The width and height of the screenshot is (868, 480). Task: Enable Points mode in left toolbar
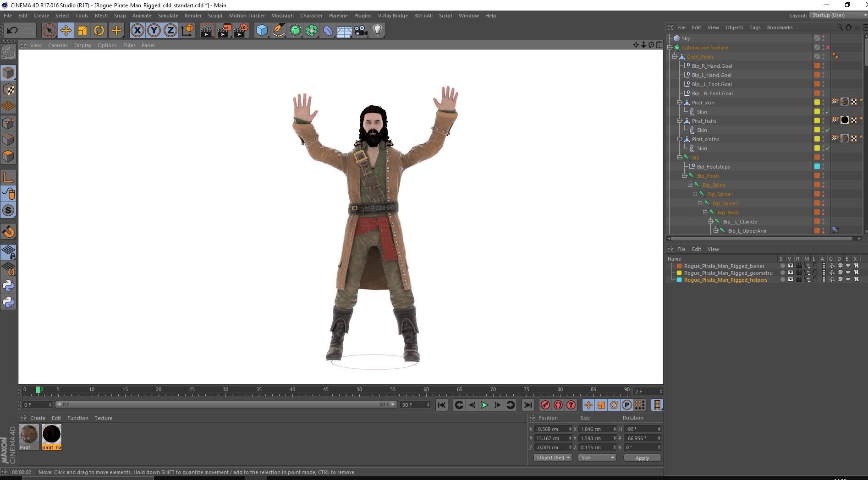[8, 123]
